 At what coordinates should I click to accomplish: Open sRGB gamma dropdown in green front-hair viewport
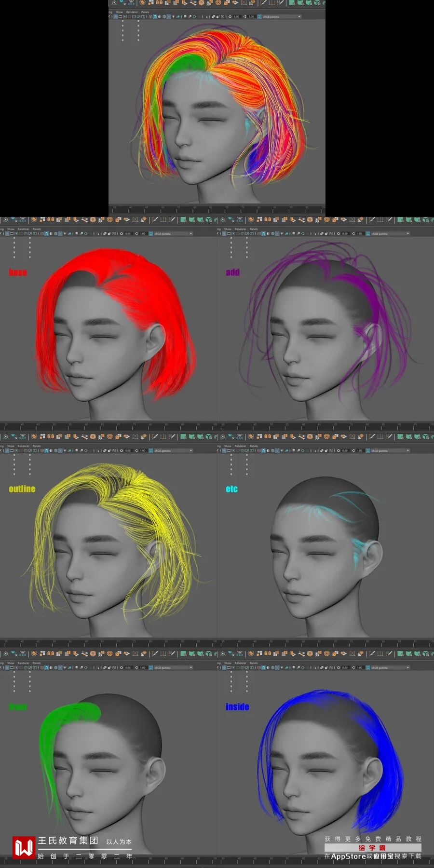click(x=174, y=667)
